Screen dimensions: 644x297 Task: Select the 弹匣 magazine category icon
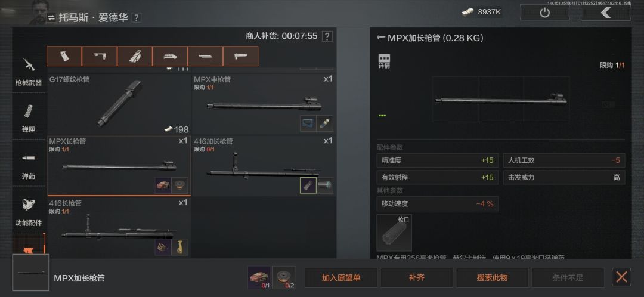29,117
